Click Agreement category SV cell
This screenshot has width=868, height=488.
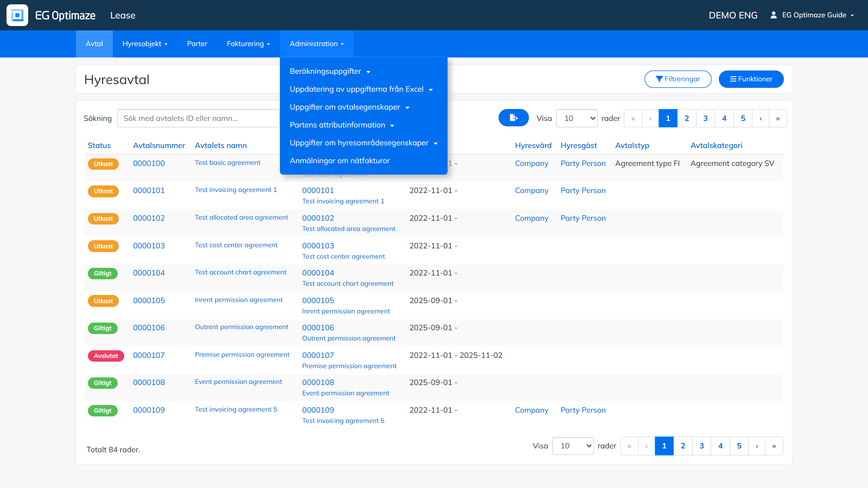tap(732, 164)
